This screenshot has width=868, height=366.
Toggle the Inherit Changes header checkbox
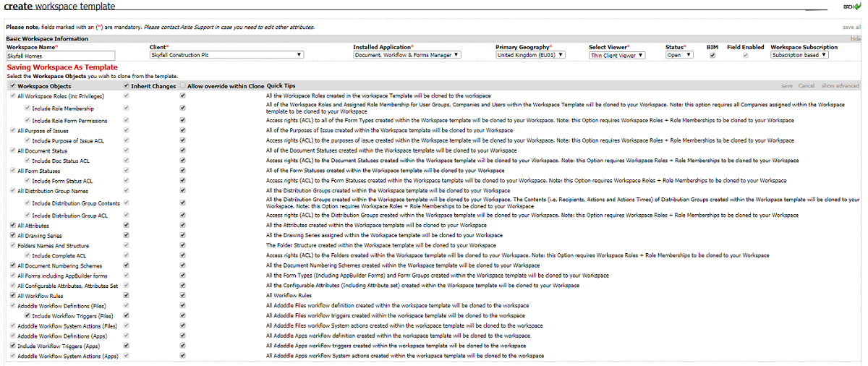tap(127, 86)
